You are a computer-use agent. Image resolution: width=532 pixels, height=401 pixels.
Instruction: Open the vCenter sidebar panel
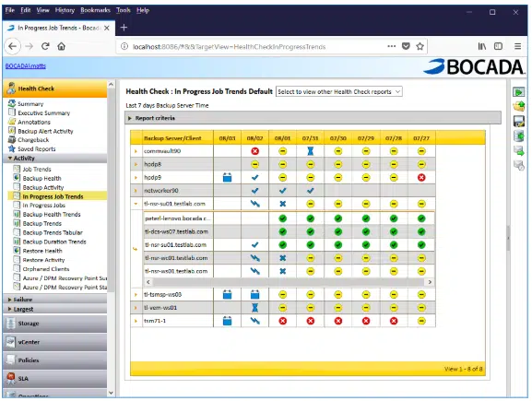pos(55,342)
